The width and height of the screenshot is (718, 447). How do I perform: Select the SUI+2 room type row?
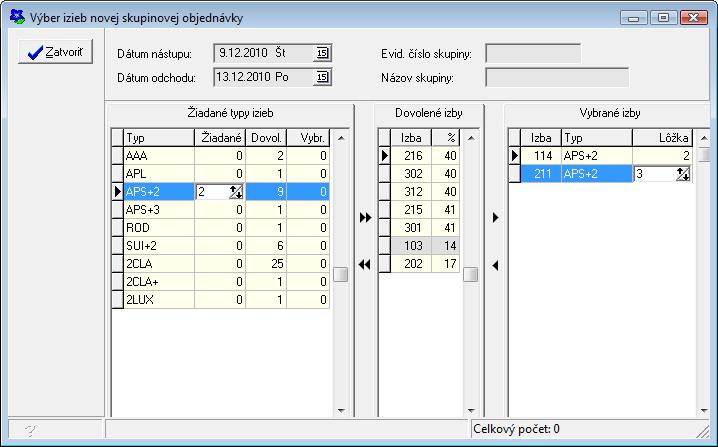[x=158, y=246]
